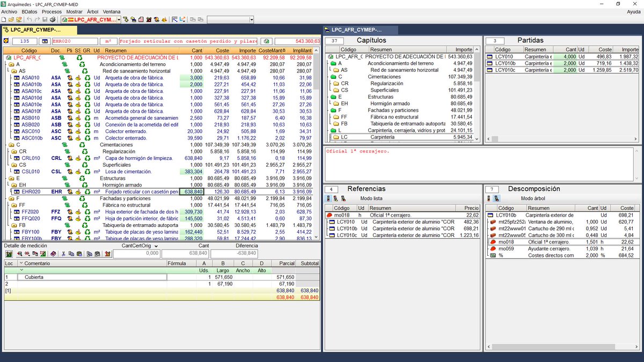This screenshot has width=644, height=362.
Task: Click the code field showing EHR020
Action: (75, 41)
